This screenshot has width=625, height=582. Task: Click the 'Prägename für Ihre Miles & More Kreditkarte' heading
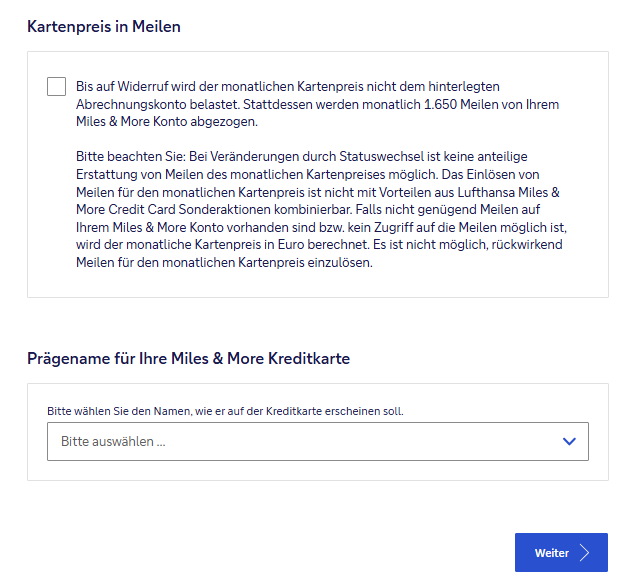[188, 358]
